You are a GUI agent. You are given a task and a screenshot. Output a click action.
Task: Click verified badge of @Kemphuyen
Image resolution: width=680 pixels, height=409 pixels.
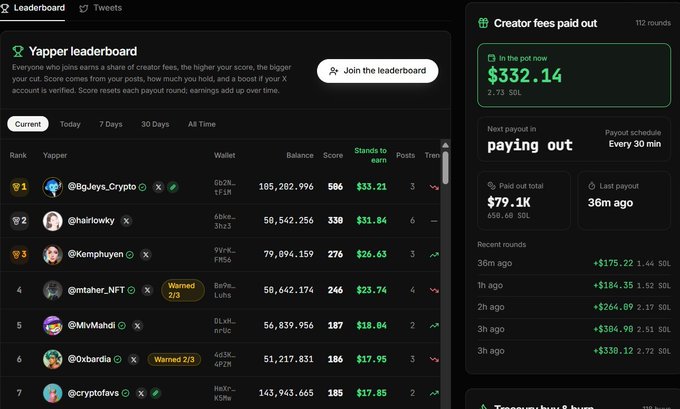(x=130, y=255)
